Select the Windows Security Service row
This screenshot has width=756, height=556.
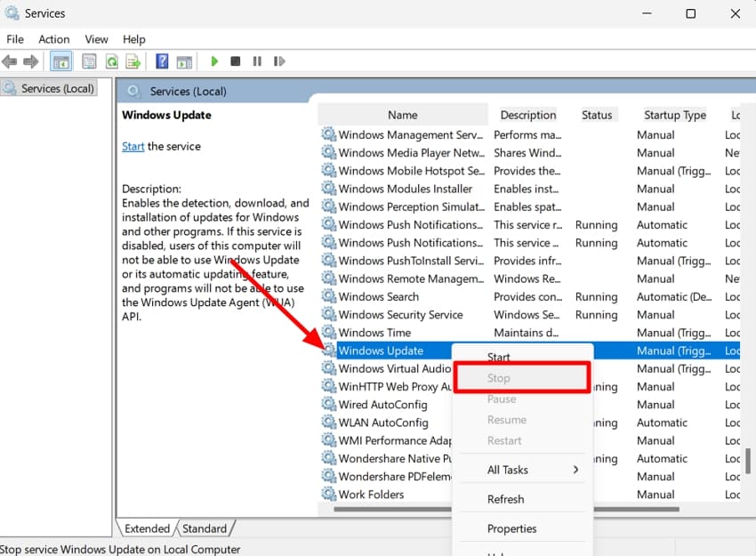[x=400, y=314]
